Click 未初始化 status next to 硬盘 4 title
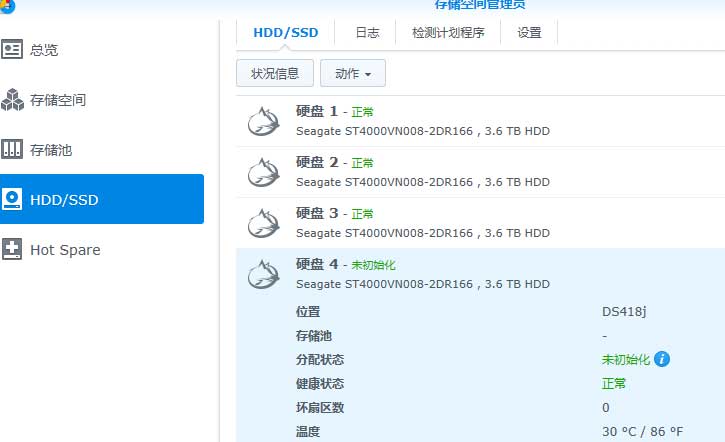The height and width of the screenshot is (442, 725). click(373, 265)
